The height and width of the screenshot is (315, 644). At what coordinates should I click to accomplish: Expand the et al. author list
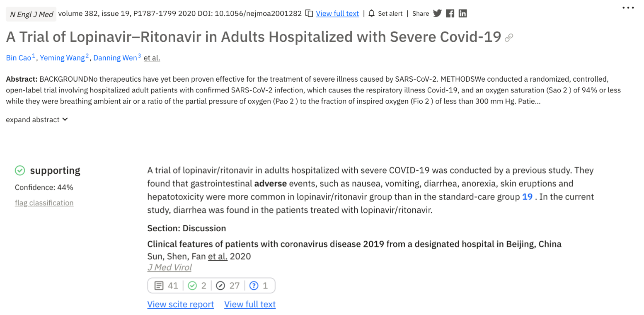152,58
